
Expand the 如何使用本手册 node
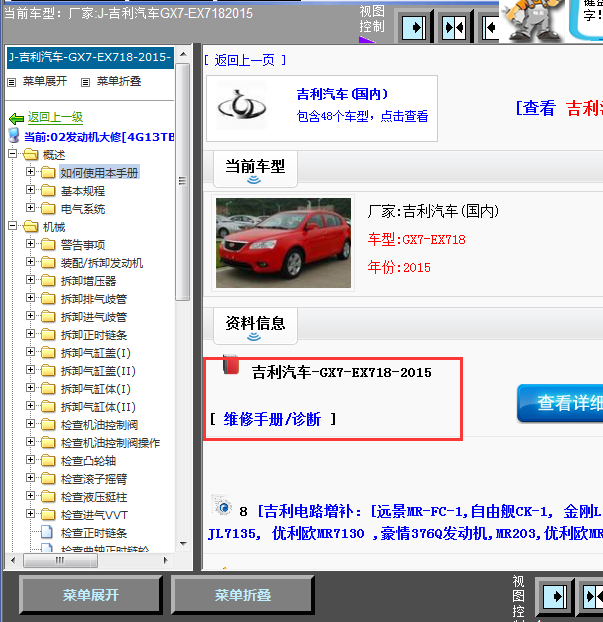30,171
